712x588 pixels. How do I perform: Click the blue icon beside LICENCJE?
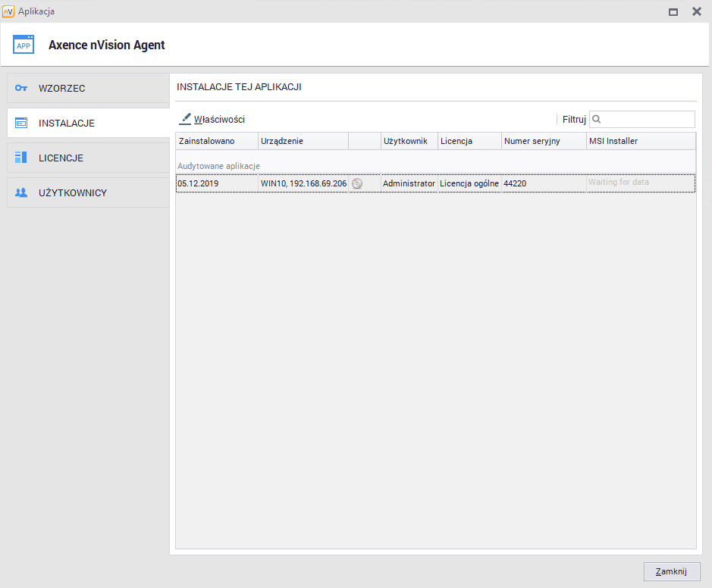pos(21,158)
